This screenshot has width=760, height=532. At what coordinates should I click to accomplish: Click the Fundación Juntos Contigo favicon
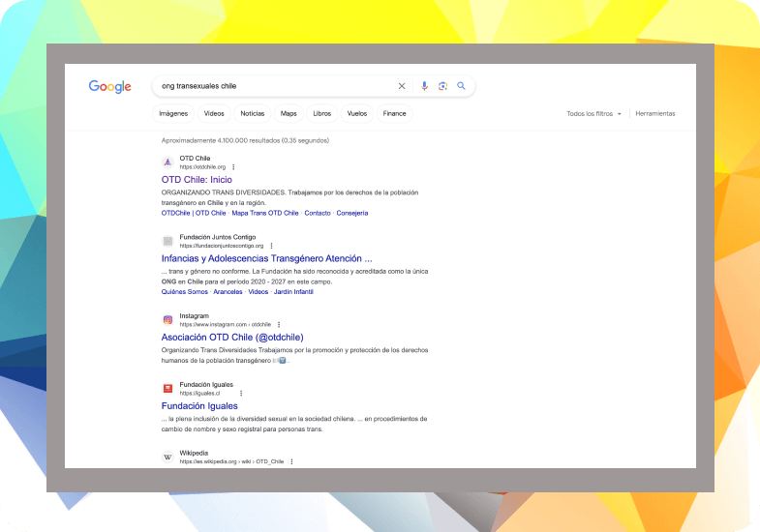click(167, 241)
